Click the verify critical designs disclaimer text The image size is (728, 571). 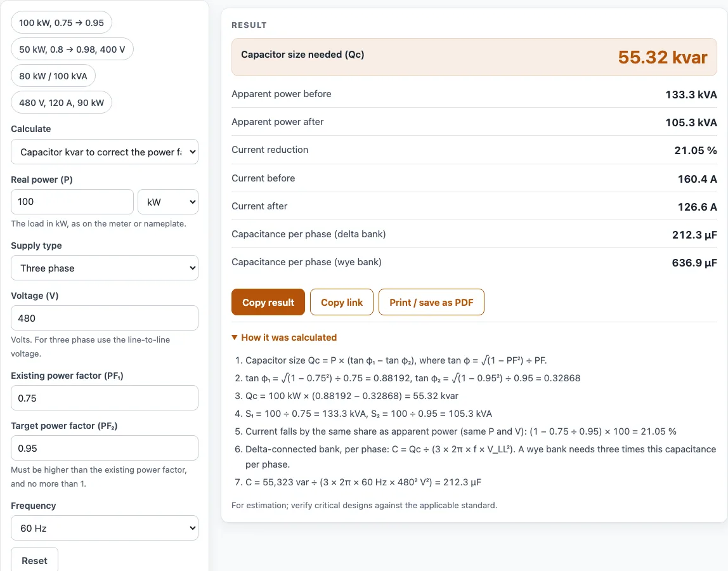pos(364,505)
